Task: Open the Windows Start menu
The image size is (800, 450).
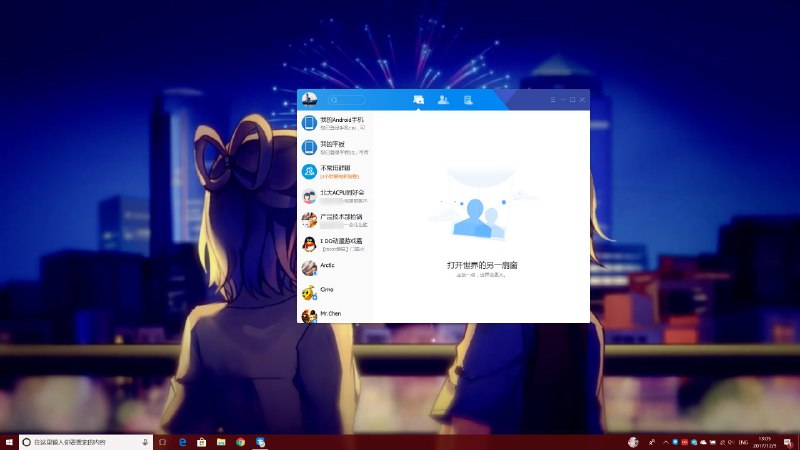Action: pos(9,442)
